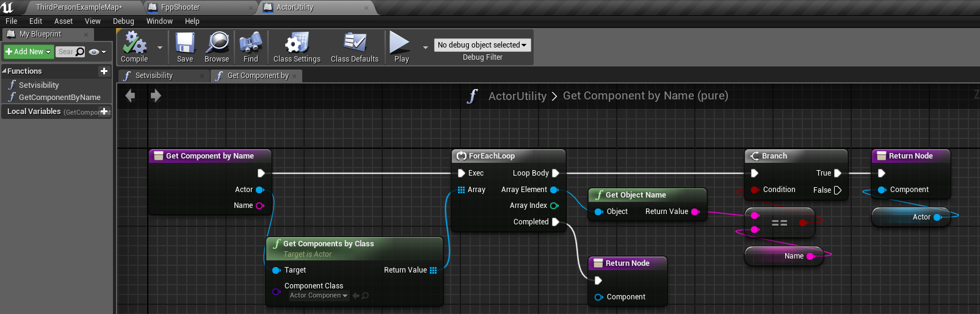Click the Add New button
Screen dimensions: 980x314
click(x=29, y=52)
